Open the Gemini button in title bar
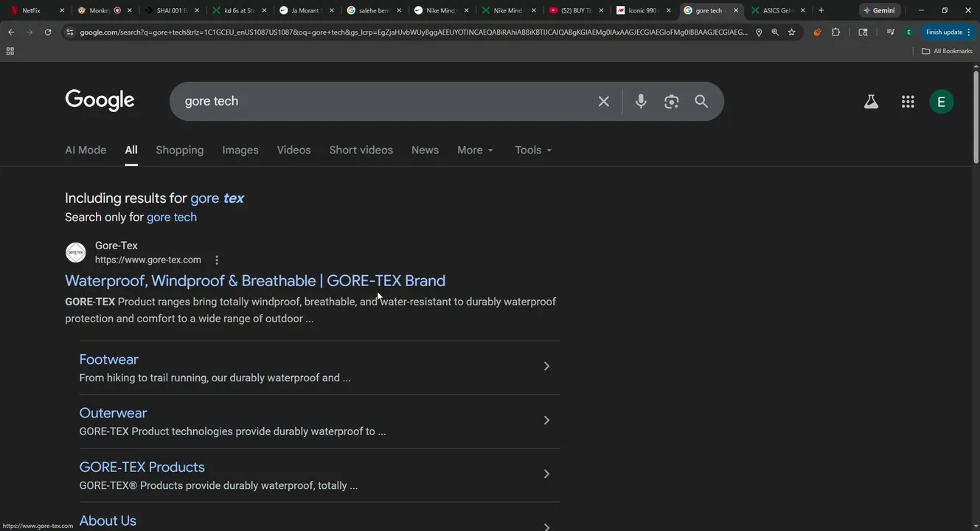 point(880,10)
